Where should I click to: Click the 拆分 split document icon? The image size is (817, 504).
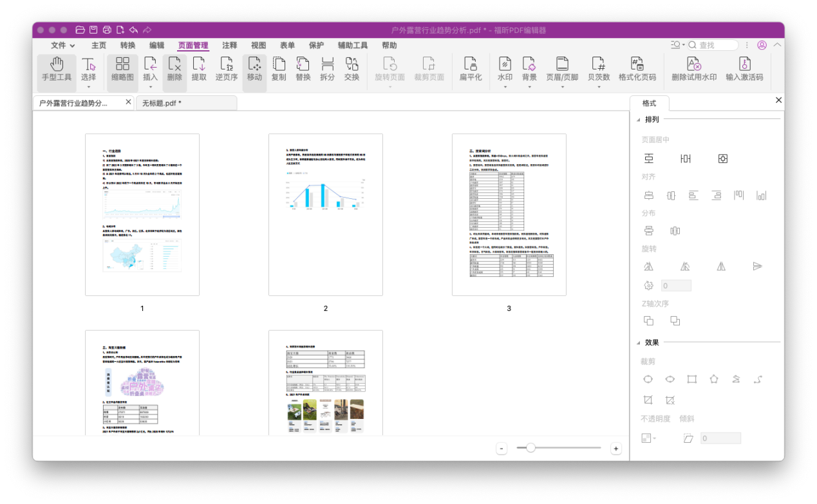coord(328,70)
